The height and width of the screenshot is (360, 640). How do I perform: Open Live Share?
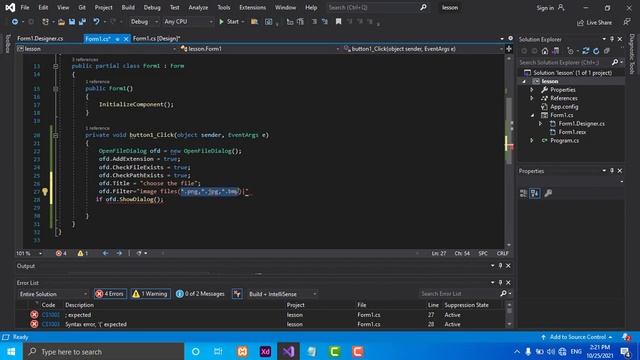pyautogui.click(x=594, y=22)
